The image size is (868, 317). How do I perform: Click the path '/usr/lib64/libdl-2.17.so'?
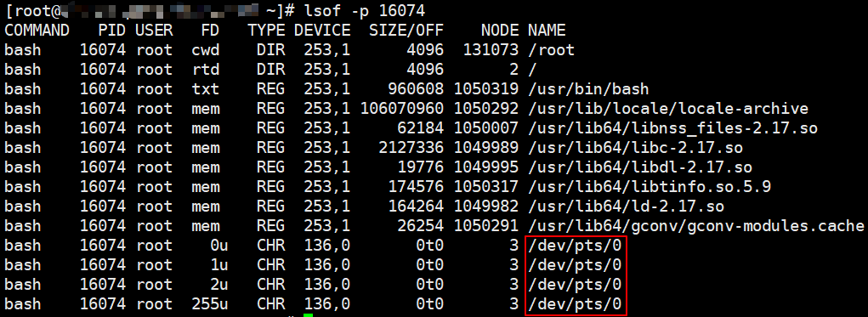[x=640, y=167]
